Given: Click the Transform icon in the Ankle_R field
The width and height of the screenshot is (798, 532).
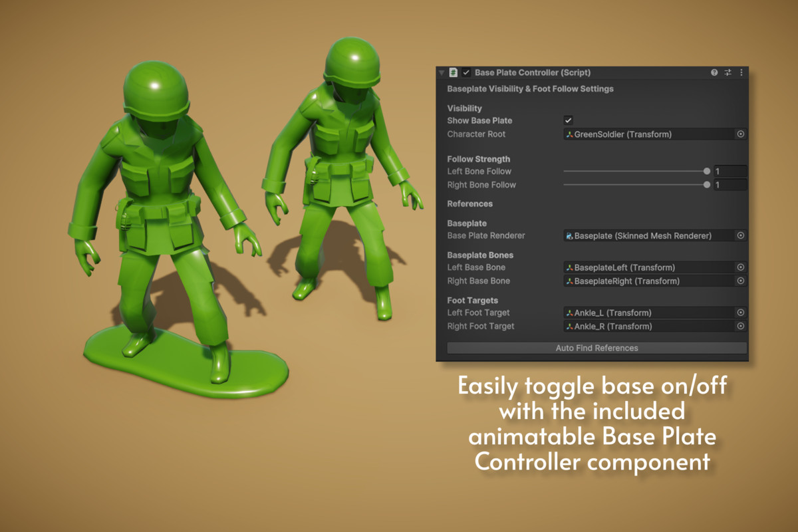Looking at the screenshot, I should point(570,326).
